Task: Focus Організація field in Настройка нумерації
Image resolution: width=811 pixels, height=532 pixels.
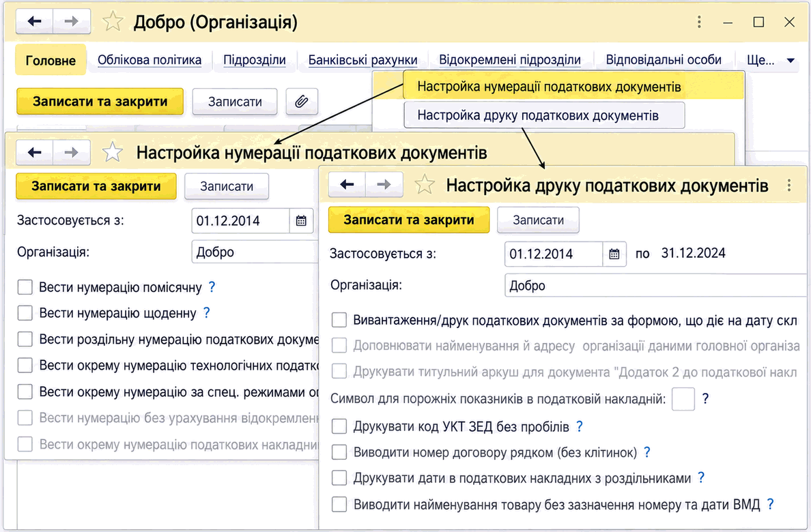Action: [x=255, y=252]
